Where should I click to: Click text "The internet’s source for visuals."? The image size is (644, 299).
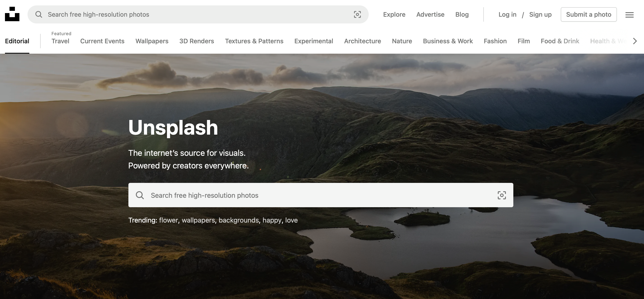(x=187, y=153)
